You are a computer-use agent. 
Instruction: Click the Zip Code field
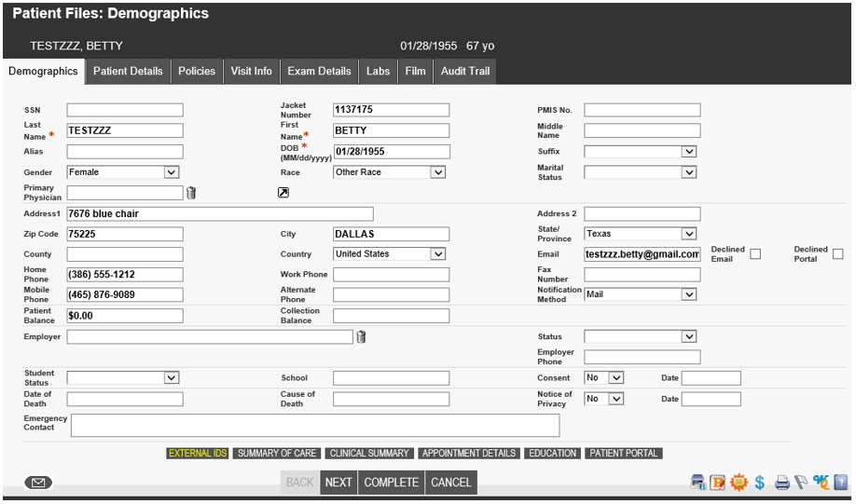125,234
